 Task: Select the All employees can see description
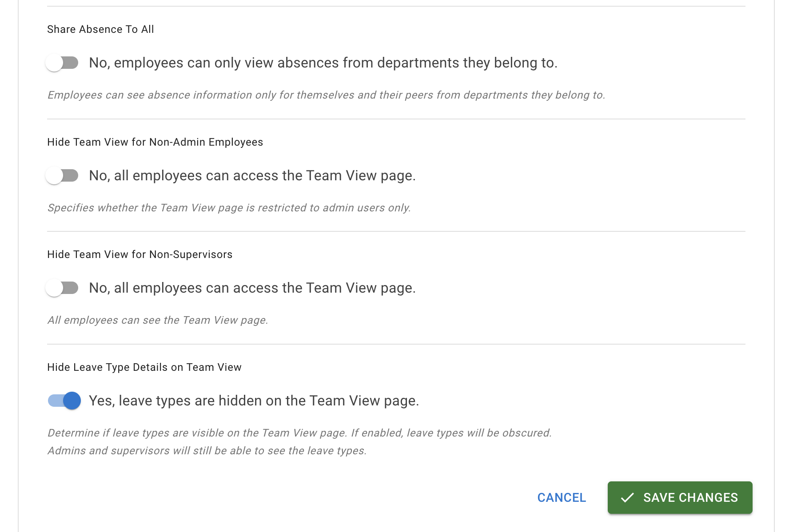[x=158, y=320]
